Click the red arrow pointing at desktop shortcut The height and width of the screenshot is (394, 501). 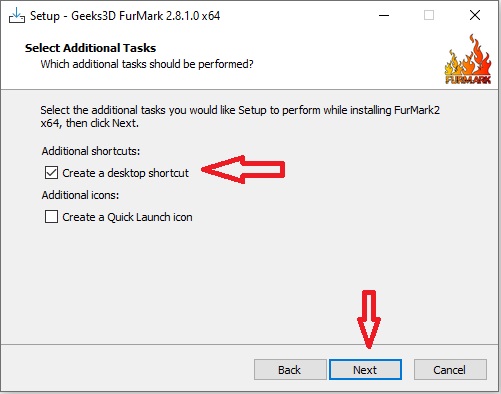pyautogui.click(x=243, y=169)
